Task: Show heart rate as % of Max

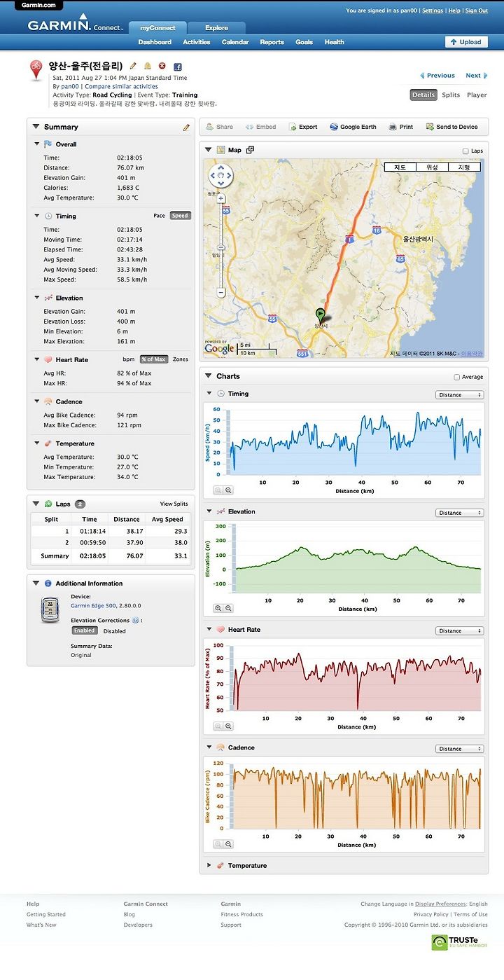Action: [153, 359]
